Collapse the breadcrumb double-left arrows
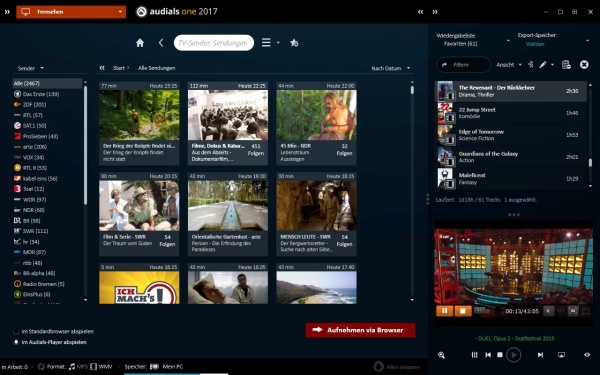Screen dimensions: 600x375 pos(102,68)
